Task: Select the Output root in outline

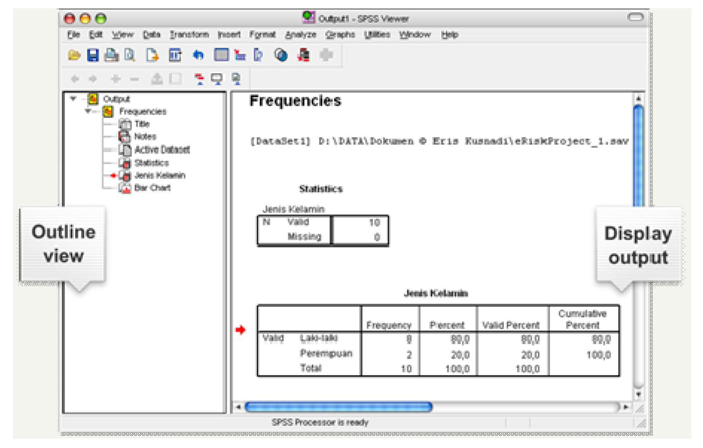Action: pos(116,99)
